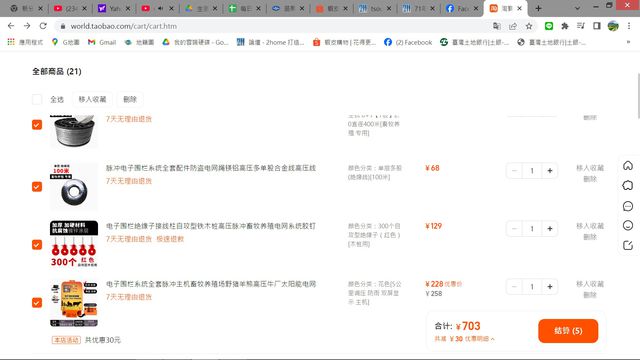Uncheck the ¥129 insulator item checkbox
Image resolution: width=640 pixels, height=360 pixels.
tap(37, 244)
